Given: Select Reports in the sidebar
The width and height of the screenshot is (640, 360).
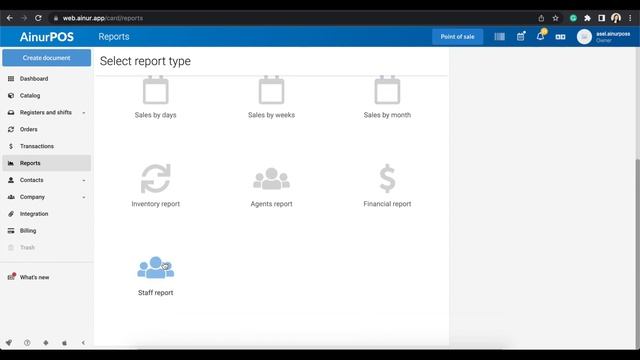Looking at the screenshot, I should tap(47, 163).
